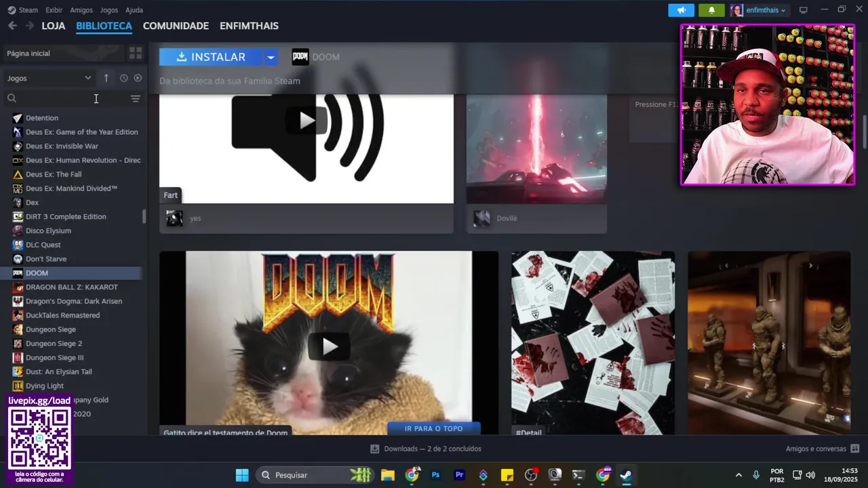Open the Amigos menu
Image resolution: width=868 pixels, height=488 pixels.
point(81,10)
